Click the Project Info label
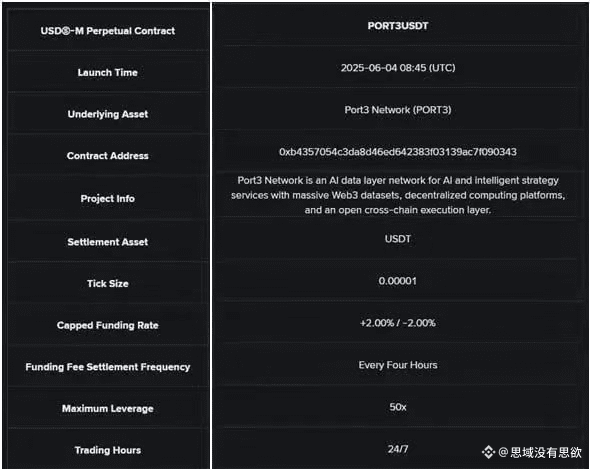590x469 pixels. click(108, 198)
